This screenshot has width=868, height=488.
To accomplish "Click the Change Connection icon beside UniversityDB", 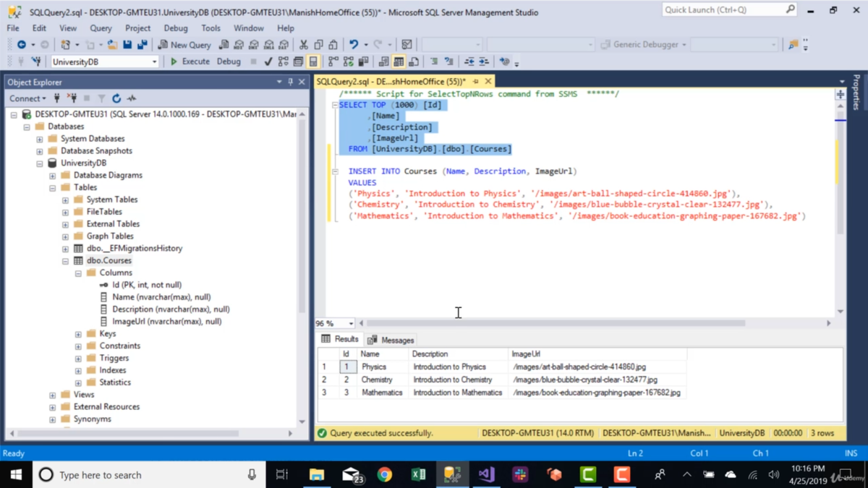I will tap(36, 62).
